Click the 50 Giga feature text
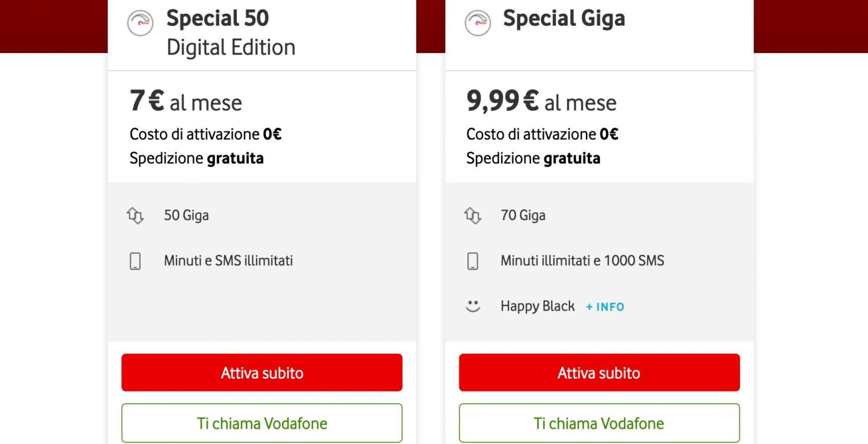This screenshot has width=868, height=444. (x=186, y=215)
